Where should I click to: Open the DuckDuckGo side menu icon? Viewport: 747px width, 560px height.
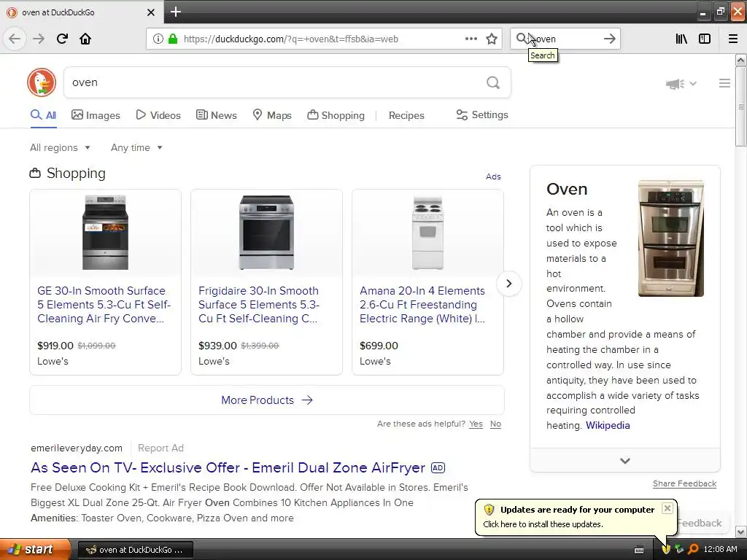point(724,83)
